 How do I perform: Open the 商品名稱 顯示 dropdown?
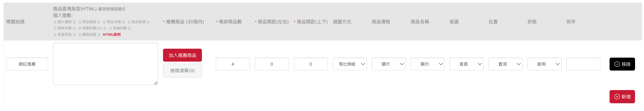coord(427,64)
